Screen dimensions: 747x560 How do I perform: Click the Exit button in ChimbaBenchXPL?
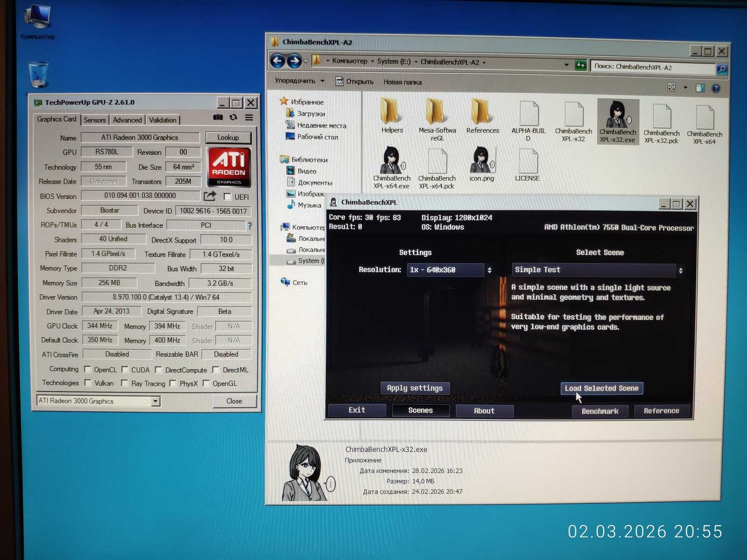pyautogui.click(x=357, y=410)
